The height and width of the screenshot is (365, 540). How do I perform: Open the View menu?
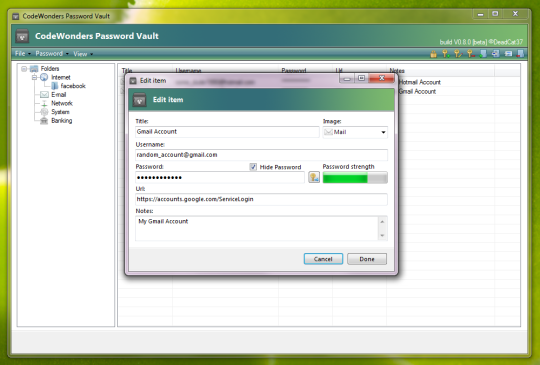tap(83, 54)
